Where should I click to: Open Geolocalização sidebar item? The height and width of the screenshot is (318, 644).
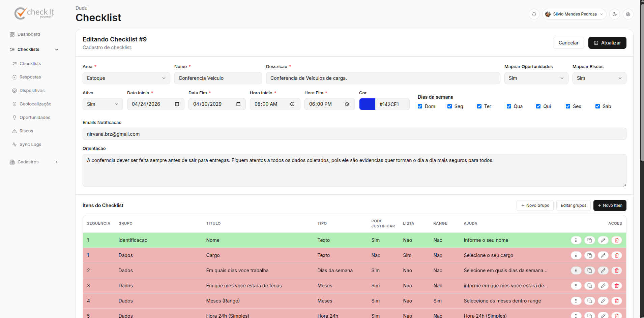click(35, 104)
